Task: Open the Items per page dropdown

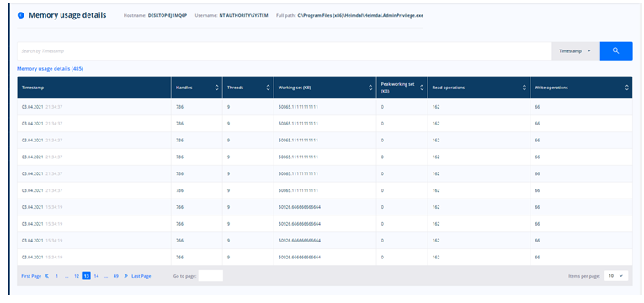Action: (x=615, y=276)
